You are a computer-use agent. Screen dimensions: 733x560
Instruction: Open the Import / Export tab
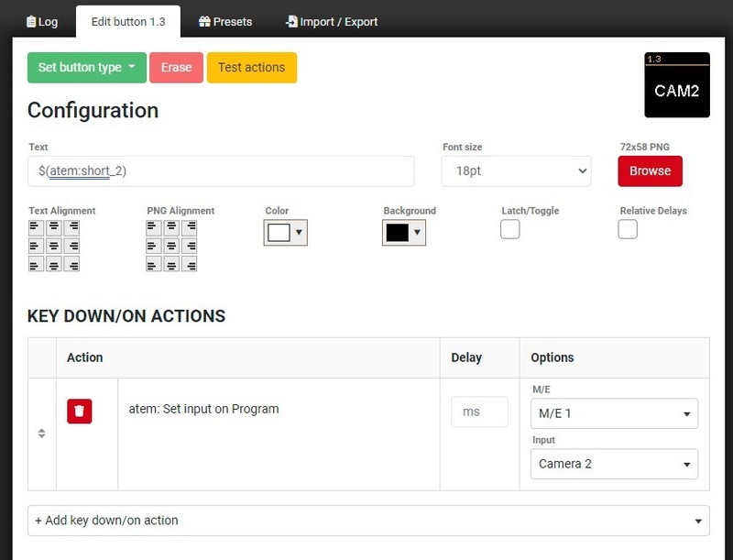coord(332,21)
